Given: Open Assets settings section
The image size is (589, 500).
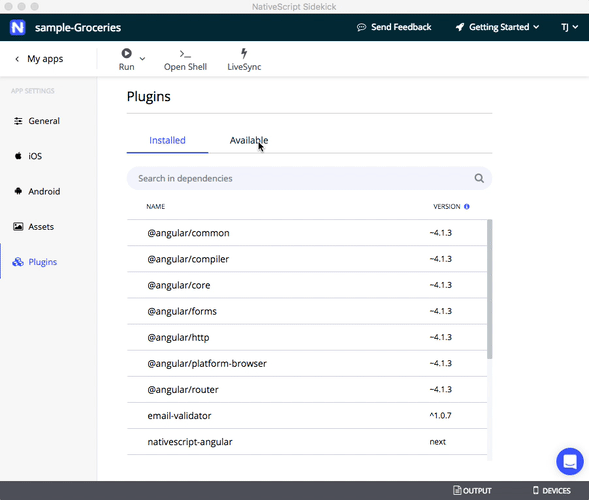Looking at the screenshot, I should [34, 227].
